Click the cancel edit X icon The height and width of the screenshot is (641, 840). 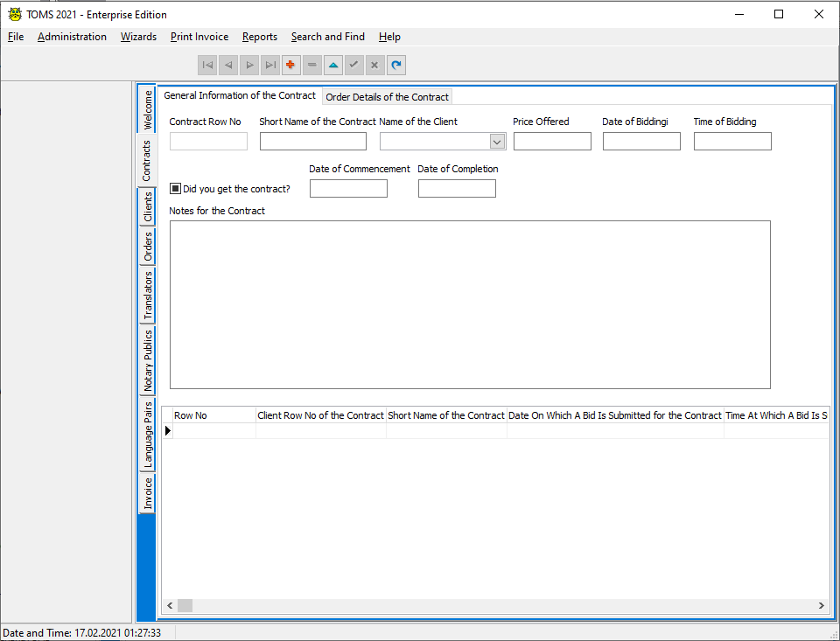click(375, 65)
